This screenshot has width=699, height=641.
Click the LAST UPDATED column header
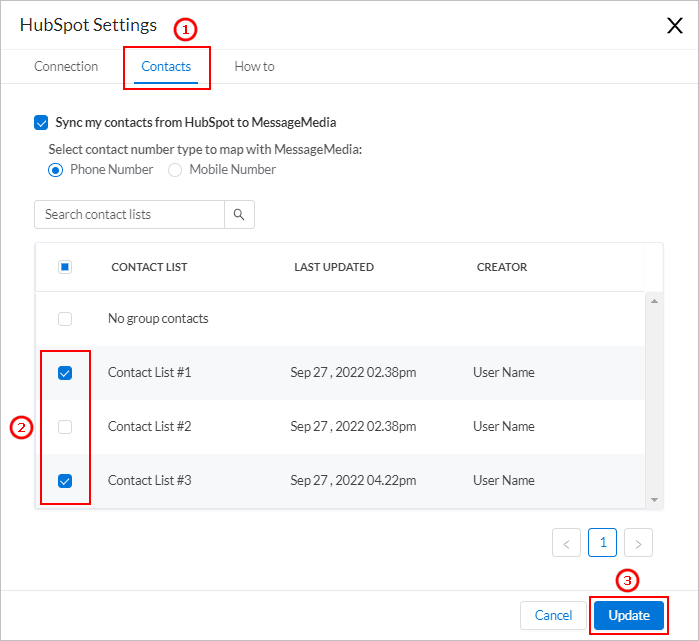click(334, 267)
